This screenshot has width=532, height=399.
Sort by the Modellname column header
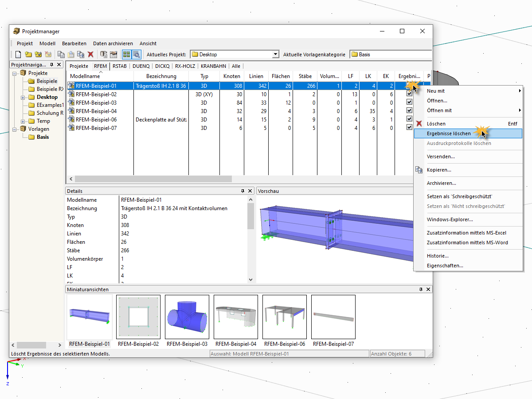[x=100, y=76]
